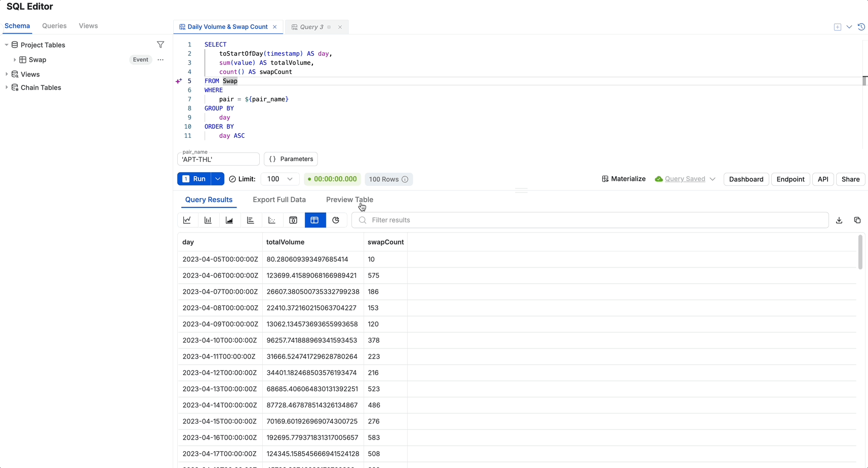Select the Daily Volume & Swap Count tab
The image size is (868, 468).
pos(227,27)
